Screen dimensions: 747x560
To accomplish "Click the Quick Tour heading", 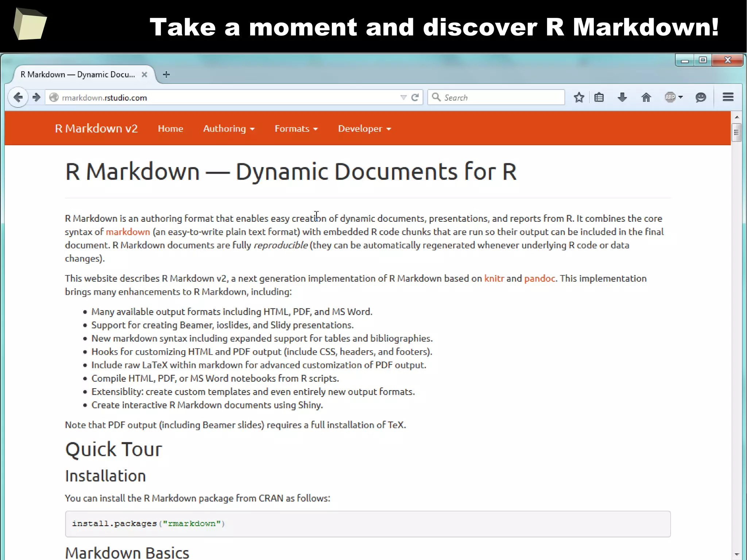I will [x=113, y=449].
